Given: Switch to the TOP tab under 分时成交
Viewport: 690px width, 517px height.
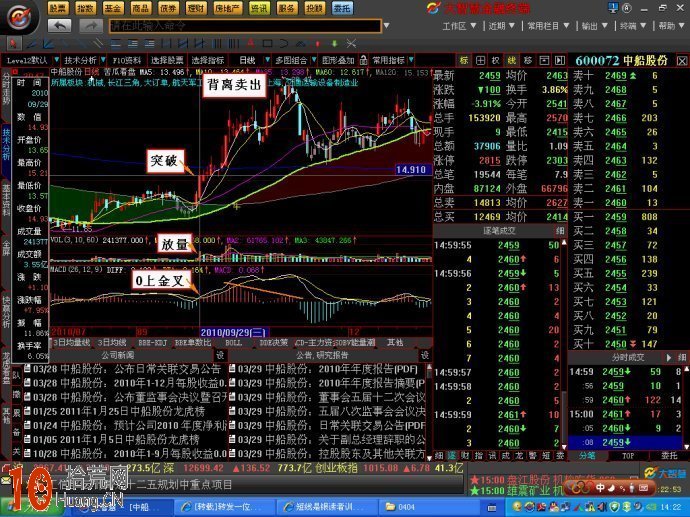Looking at the screenshot, I should (628, 456).
